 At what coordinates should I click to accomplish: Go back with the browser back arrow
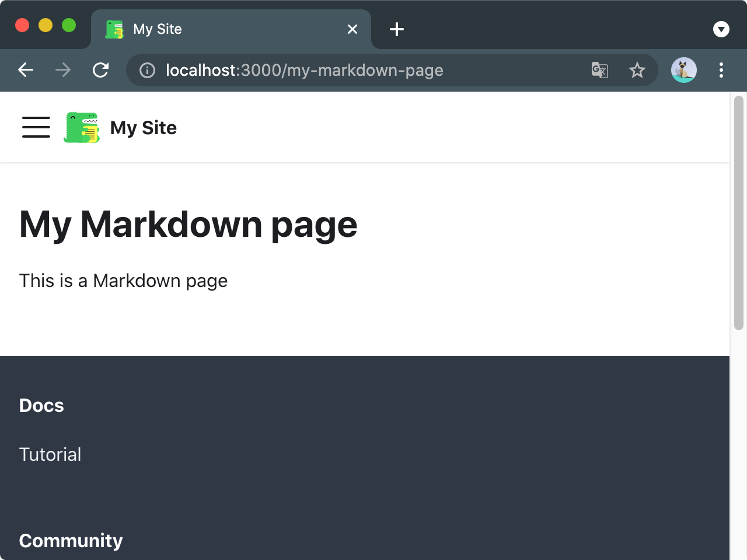click(26, 70)
